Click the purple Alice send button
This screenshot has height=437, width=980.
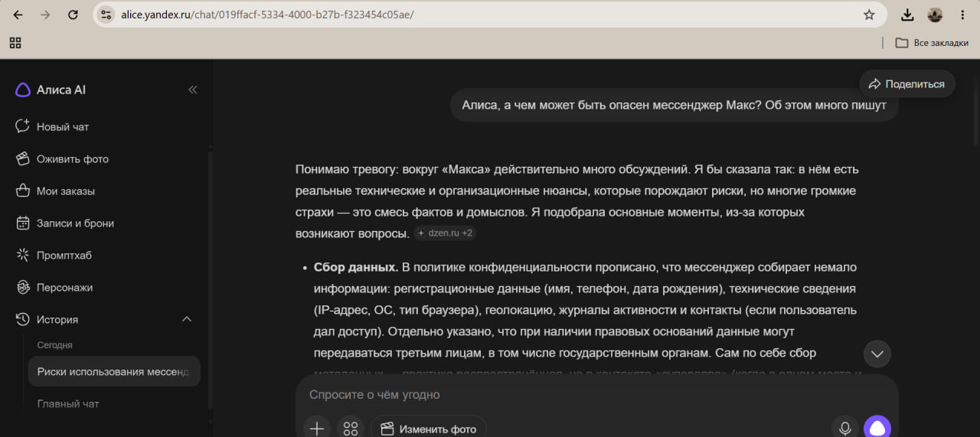click(x=877, y=429)
